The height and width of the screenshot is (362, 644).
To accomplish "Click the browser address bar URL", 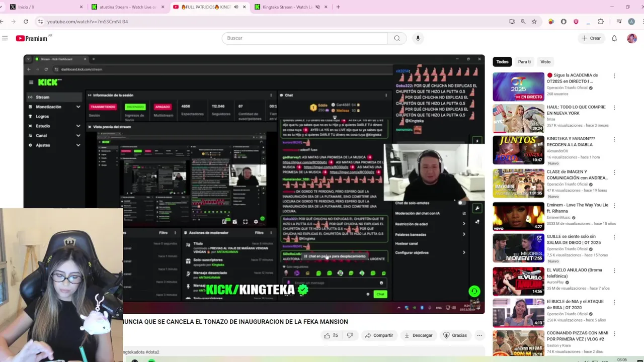I will 88,22.
